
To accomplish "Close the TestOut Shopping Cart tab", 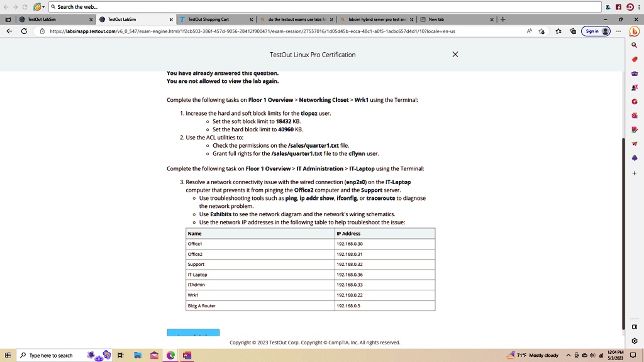I will tap(252, 19).
